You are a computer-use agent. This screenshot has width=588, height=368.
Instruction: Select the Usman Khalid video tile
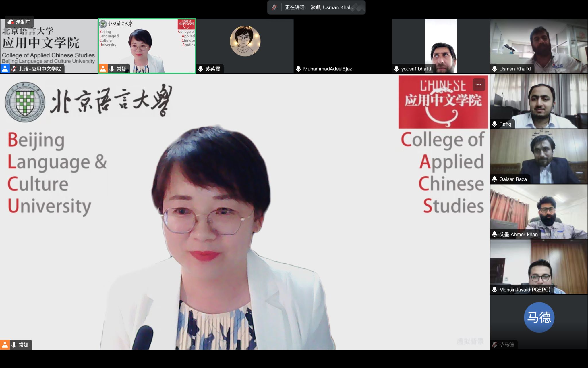(x=539, y=46)
